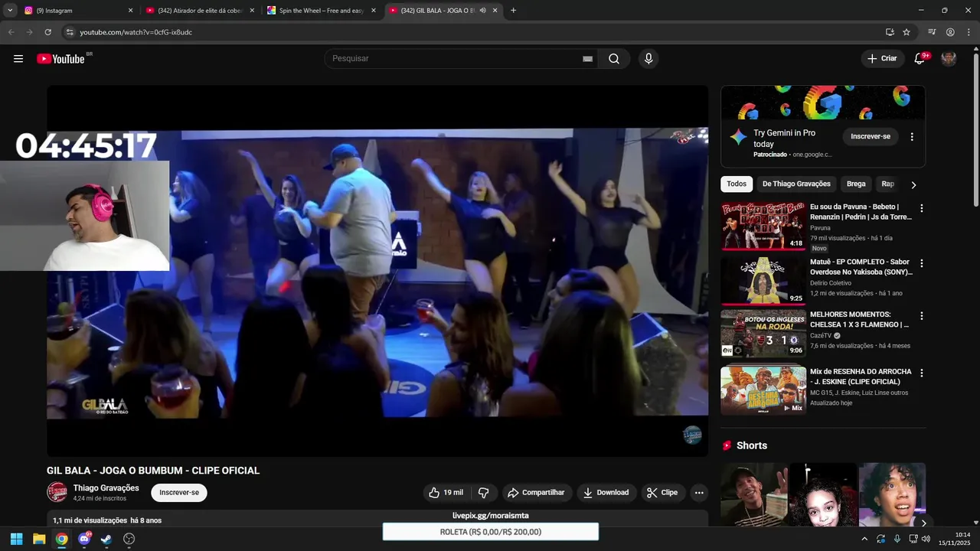Go to YouTube home via logo
This screenshot has width=980, height=551.
pos(60,59)
